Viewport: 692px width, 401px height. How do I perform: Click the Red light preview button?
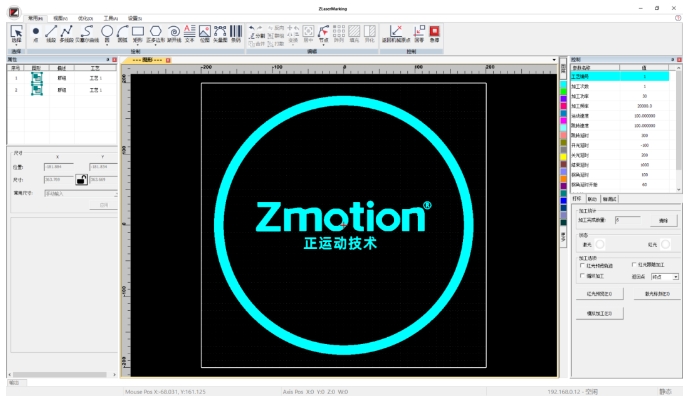pos(600,294)
